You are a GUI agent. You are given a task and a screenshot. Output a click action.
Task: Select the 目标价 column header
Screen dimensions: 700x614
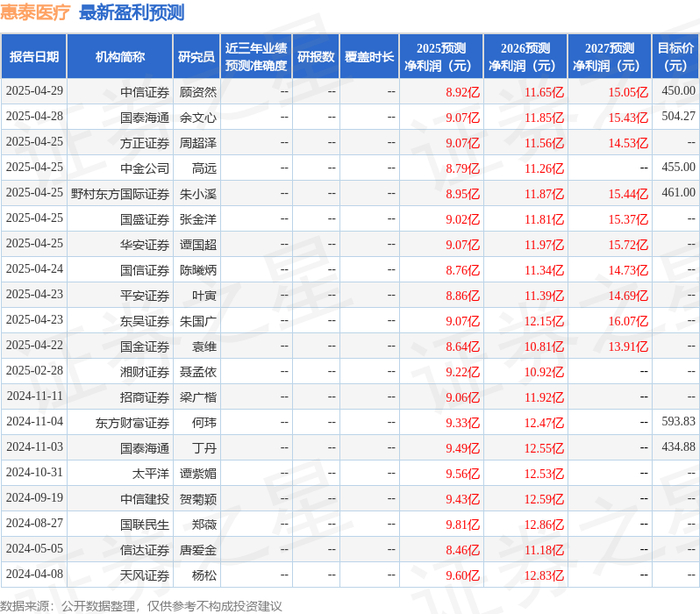676,56
